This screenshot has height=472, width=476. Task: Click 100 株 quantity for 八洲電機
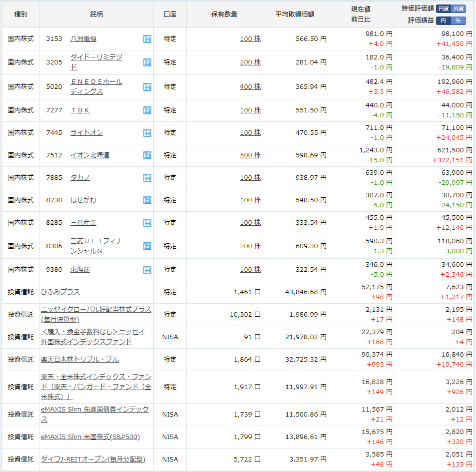pos(250,39)
